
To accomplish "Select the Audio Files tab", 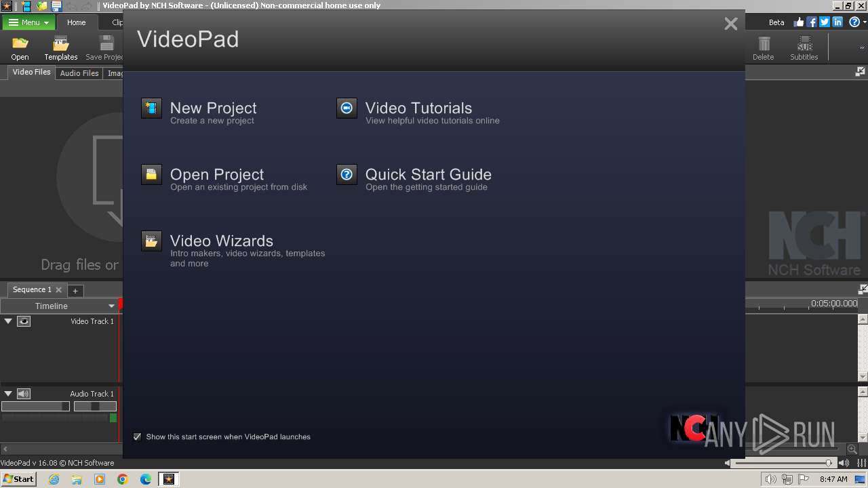I will pos(79,73).
